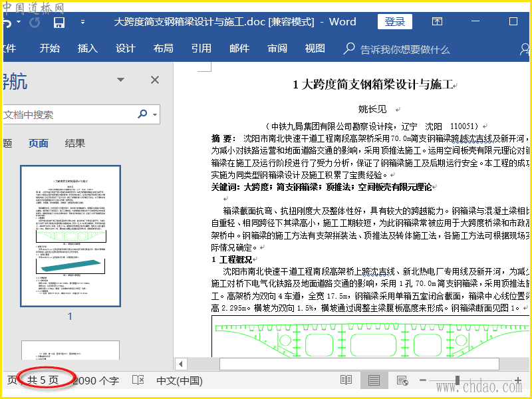Click the Redo (repeat) icon
This screenshot has width=532, height=399.
click(35, 23)
